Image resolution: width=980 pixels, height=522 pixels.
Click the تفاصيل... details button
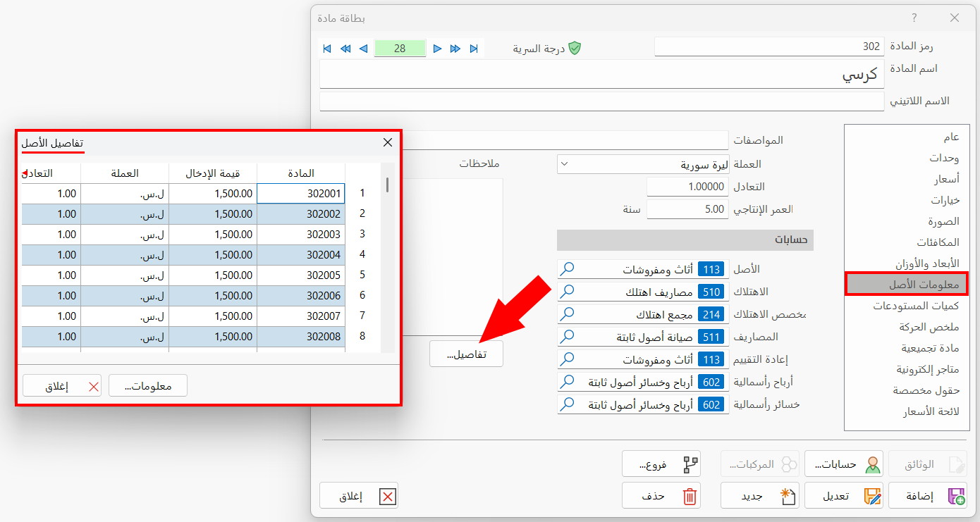[467, 354]
